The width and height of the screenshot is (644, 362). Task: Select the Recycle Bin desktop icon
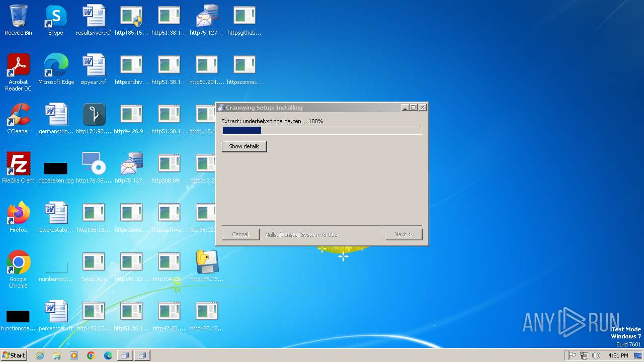[x=18, y=21]
